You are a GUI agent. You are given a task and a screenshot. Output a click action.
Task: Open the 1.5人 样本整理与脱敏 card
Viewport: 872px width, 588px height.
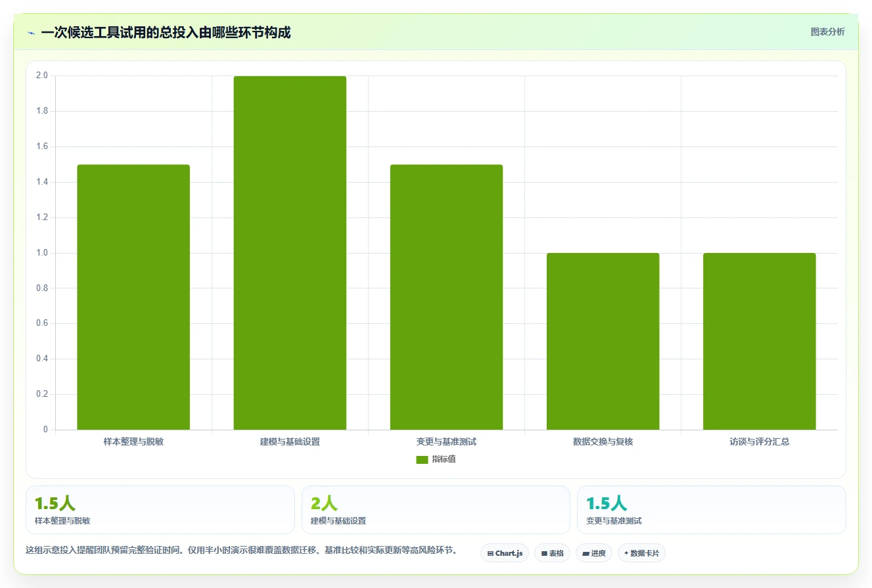[x=160, y=510]
